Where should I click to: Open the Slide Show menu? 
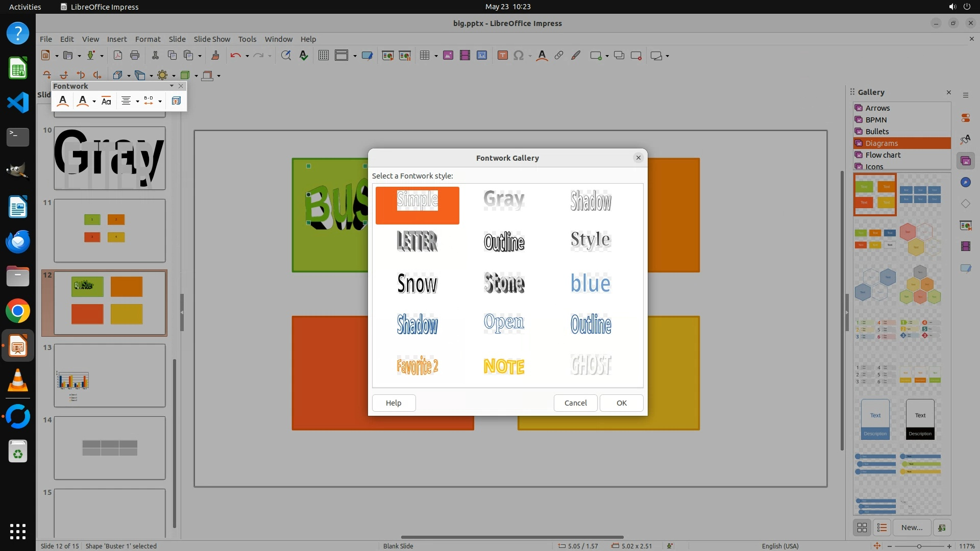click(x=212, y=39)
